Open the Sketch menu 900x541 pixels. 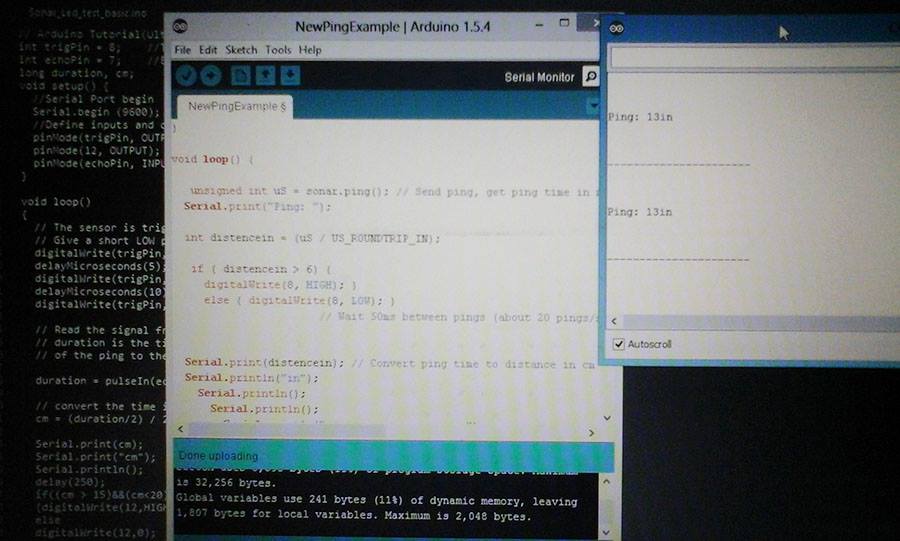tap(241, 50)
